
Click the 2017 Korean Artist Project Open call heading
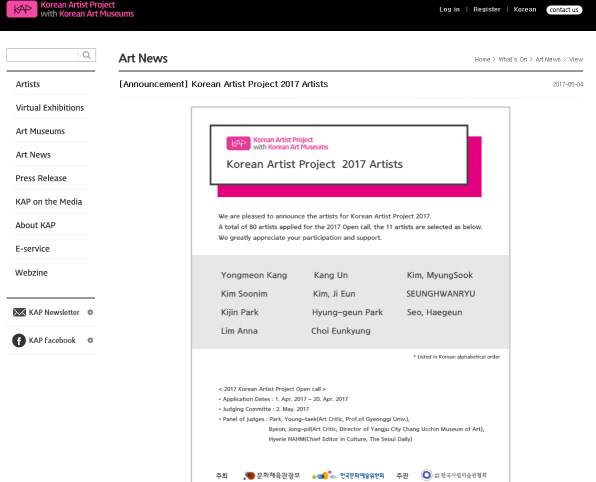click(x=272, y=389)
